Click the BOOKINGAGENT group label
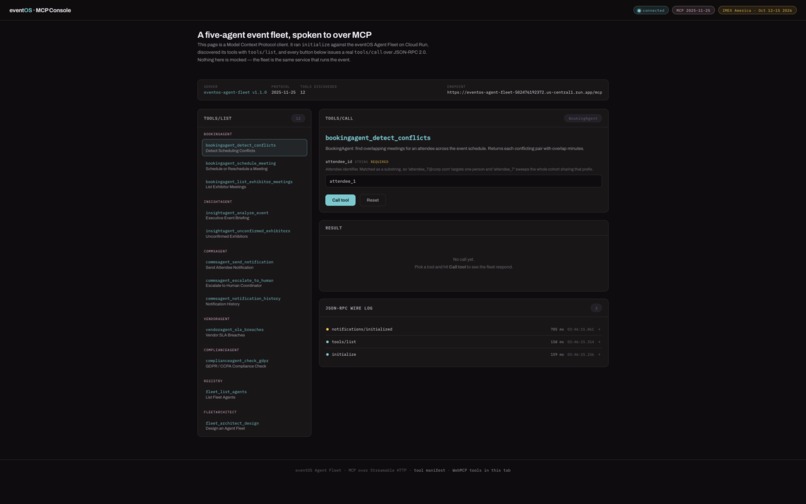Screen dimensions: 806x504 pos(218,134)
